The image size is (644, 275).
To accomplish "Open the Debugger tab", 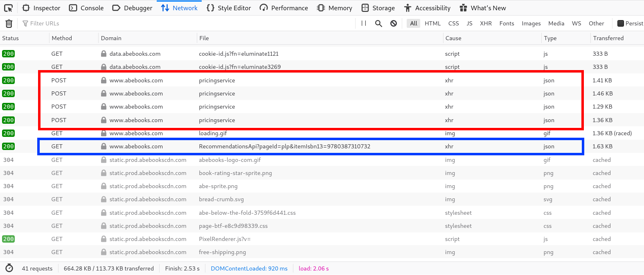I will (132, 8).
